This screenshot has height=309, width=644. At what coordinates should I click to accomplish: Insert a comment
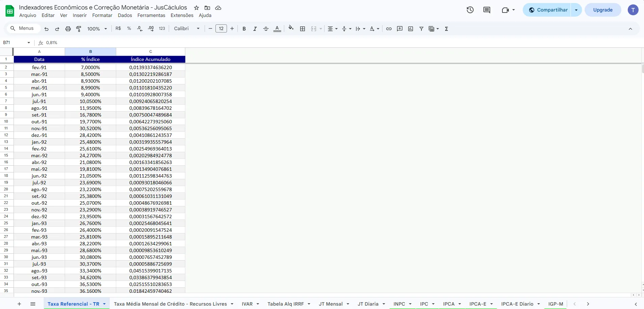(x=400, y=29)
